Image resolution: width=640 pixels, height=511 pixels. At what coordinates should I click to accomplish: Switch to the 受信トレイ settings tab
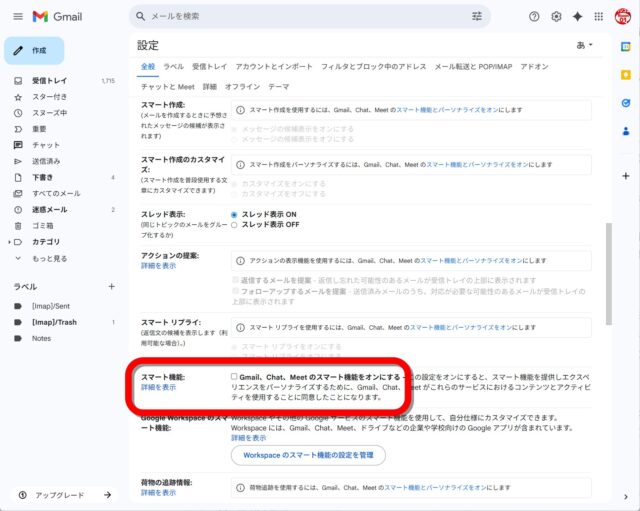[x=209, y=67]
